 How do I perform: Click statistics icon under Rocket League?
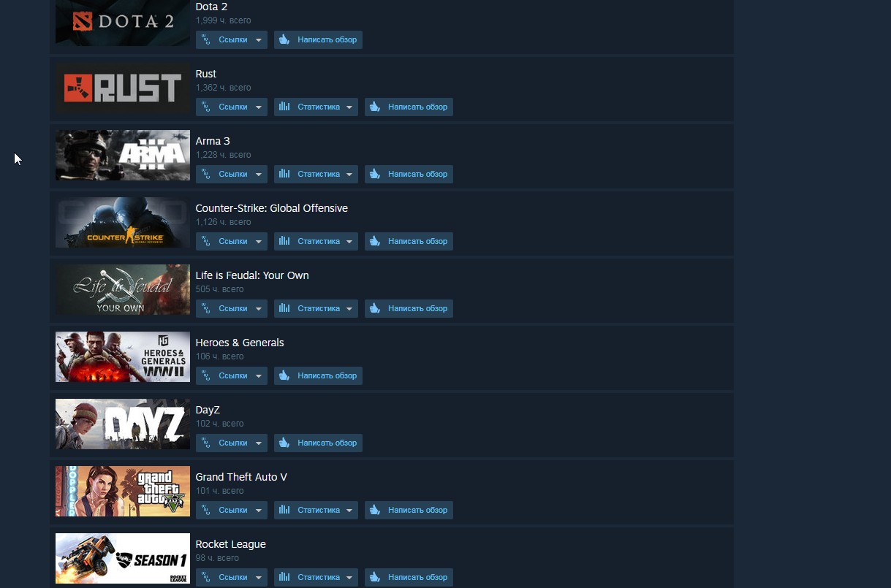pos(284,577)
